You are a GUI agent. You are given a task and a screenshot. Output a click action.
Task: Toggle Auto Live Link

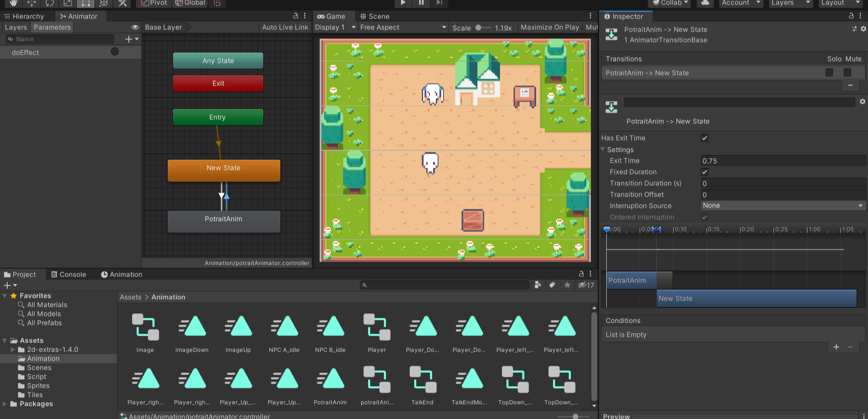285,27
